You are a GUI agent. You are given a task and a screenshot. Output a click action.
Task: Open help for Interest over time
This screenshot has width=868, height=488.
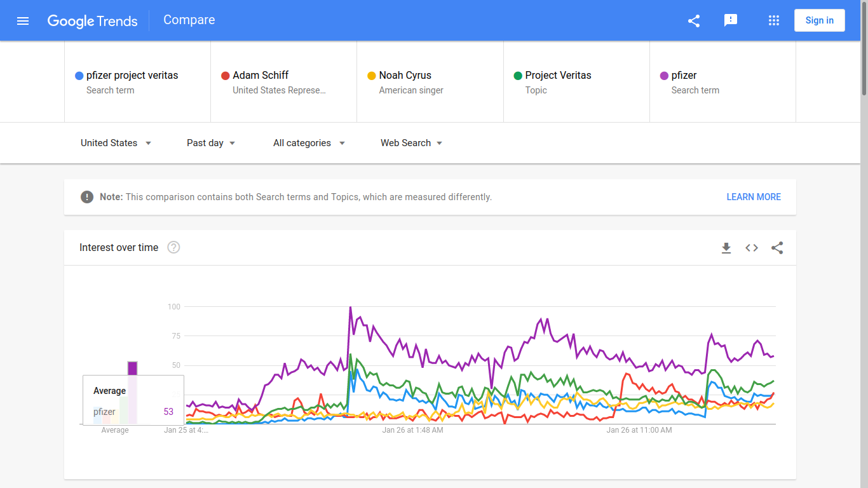[x=173, y=247]
